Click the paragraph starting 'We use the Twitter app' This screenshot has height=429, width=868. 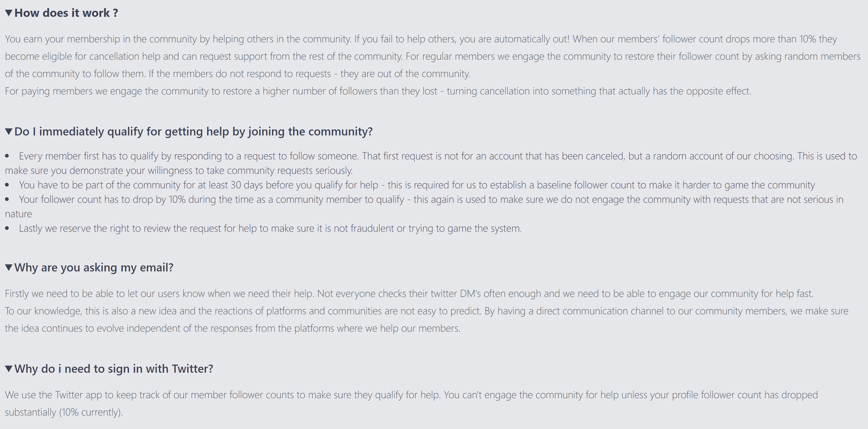coord(411,403)
